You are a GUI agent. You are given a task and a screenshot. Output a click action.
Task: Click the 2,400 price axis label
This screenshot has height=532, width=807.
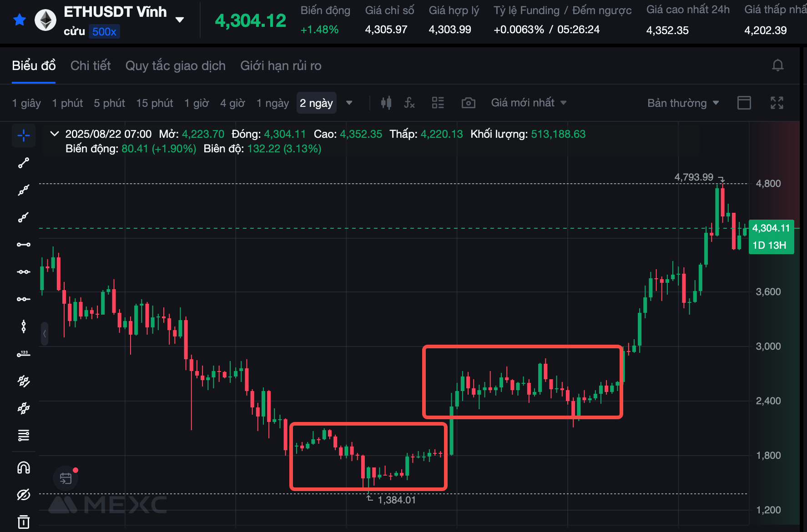tap(768, 401)
